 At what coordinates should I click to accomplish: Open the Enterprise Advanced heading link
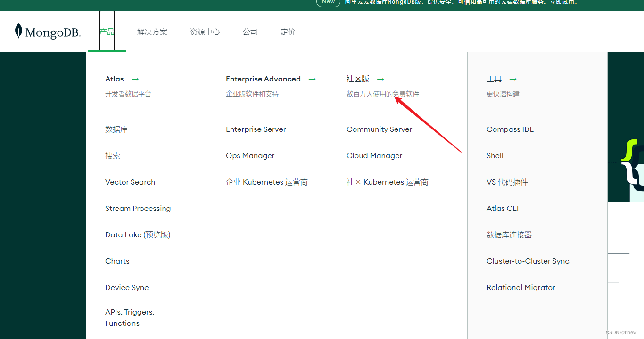pos(263,79)
